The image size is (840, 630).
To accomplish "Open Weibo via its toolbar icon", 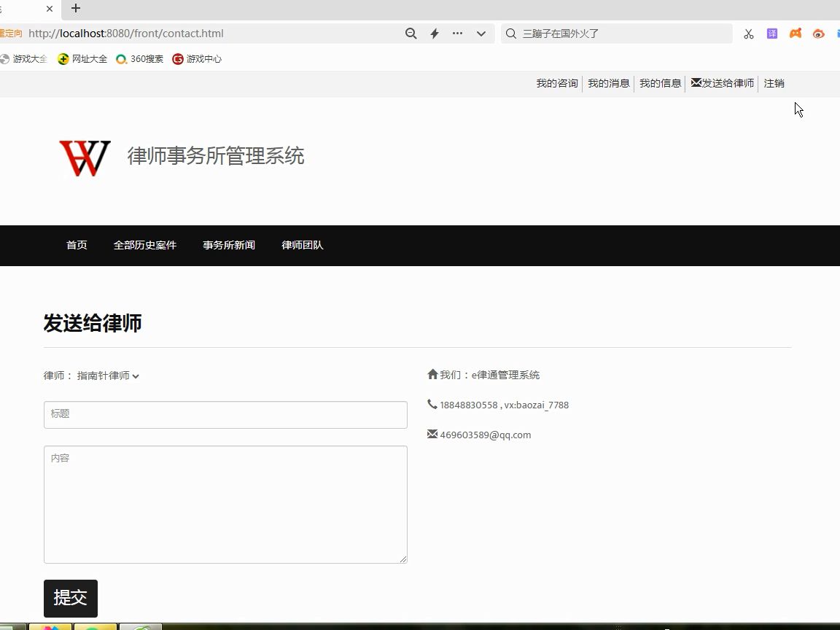I will 818,34.
